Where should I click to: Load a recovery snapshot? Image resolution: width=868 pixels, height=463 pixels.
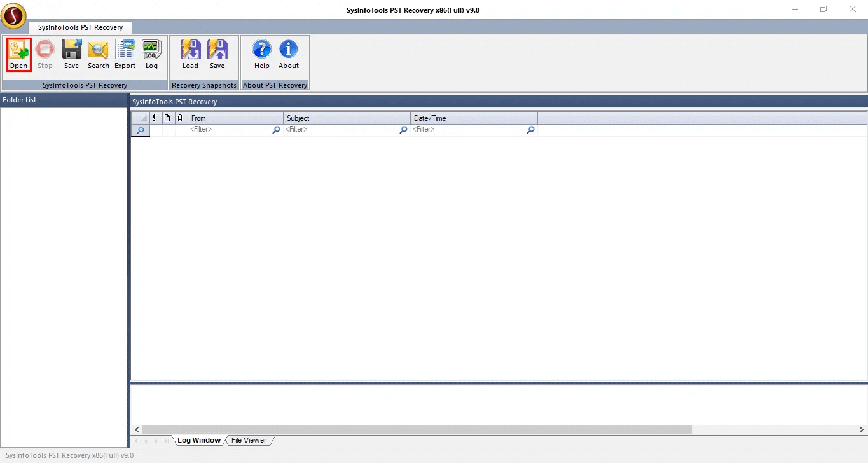point(190,54)
